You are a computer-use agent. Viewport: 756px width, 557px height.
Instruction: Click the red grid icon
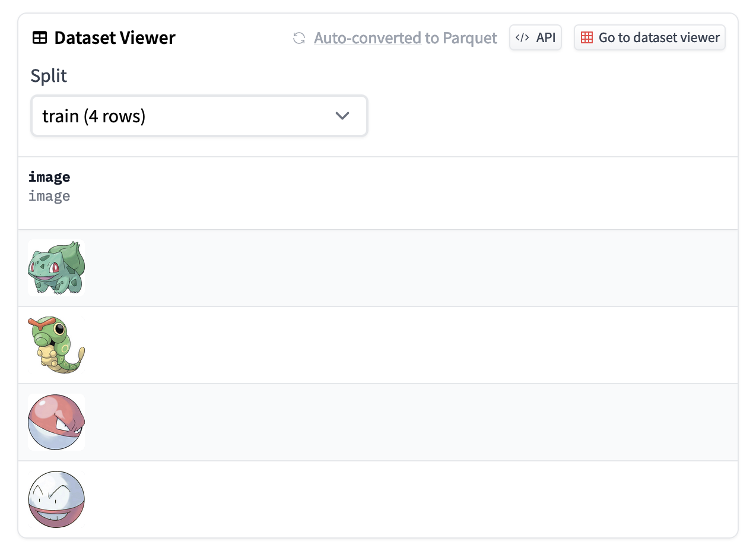pos(586,38)
